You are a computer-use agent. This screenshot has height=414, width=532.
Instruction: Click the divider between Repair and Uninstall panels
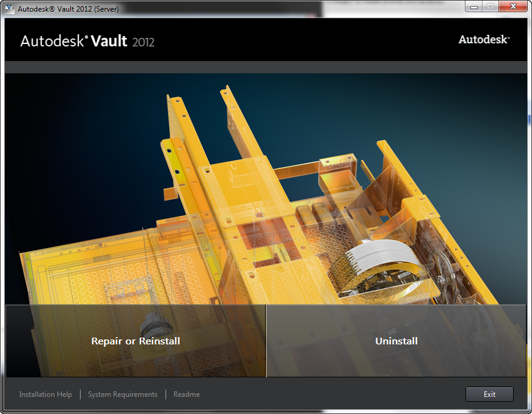tap(266, 341)
